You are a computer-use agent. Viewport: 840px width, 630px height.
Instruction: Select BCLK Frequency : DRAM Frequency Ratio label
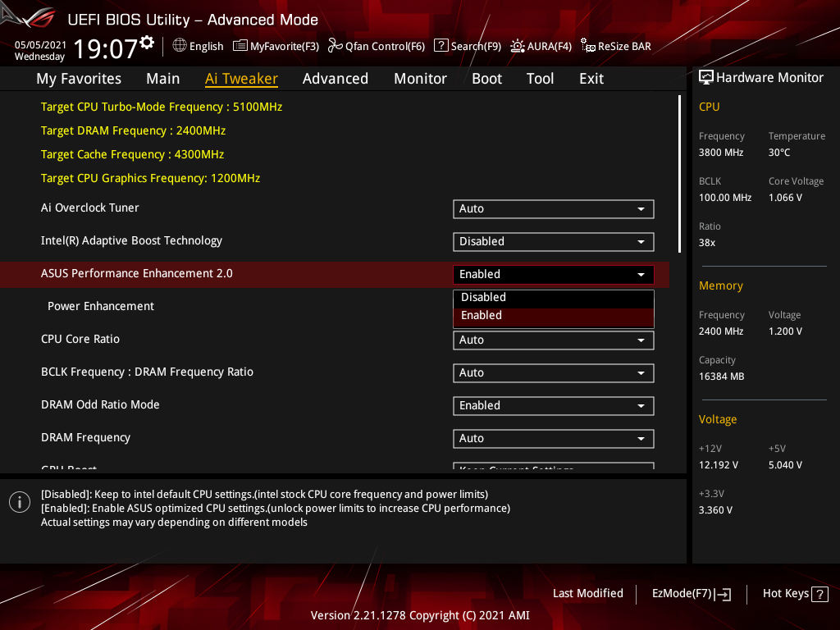point(148,372)
